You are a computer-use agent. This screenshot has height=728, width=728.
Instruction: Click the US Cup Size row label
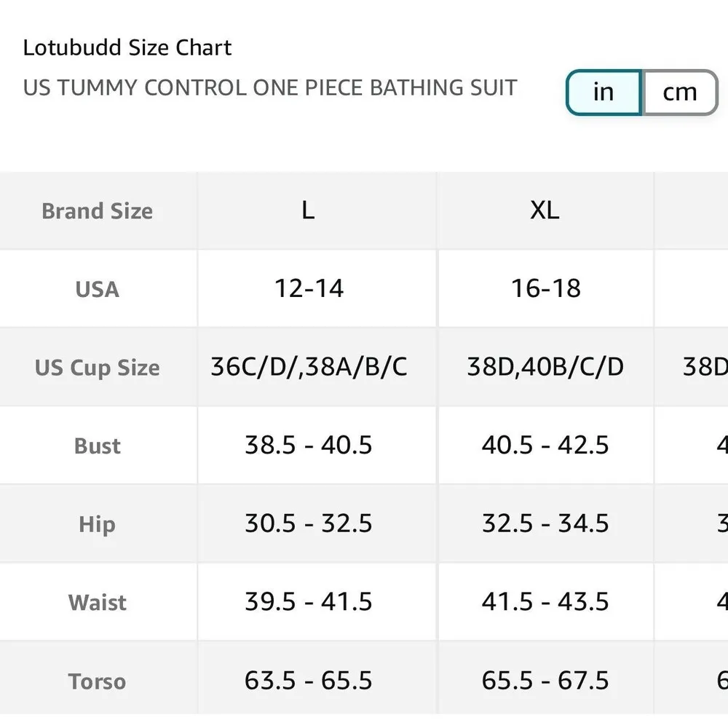97,367
